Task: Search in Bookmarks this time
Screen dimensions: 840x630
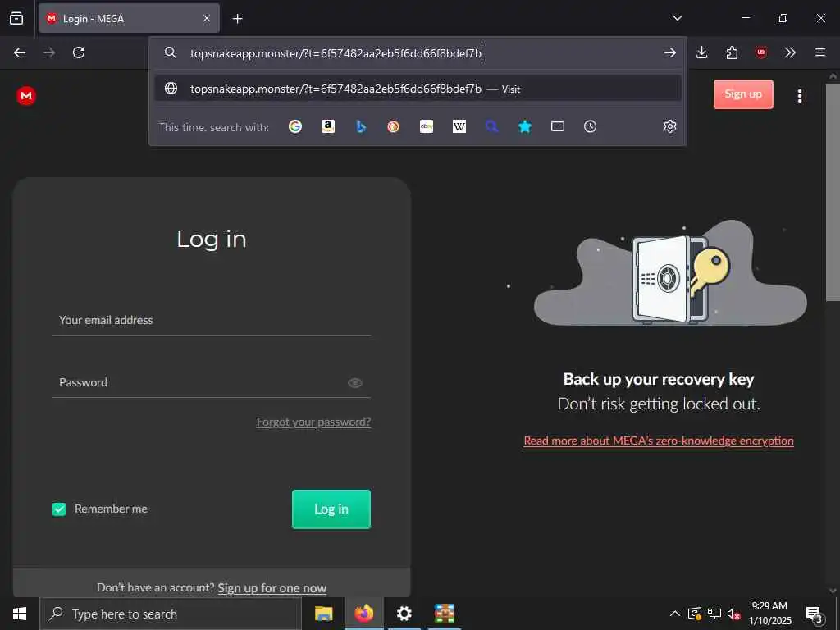Action: pos(525,126)
